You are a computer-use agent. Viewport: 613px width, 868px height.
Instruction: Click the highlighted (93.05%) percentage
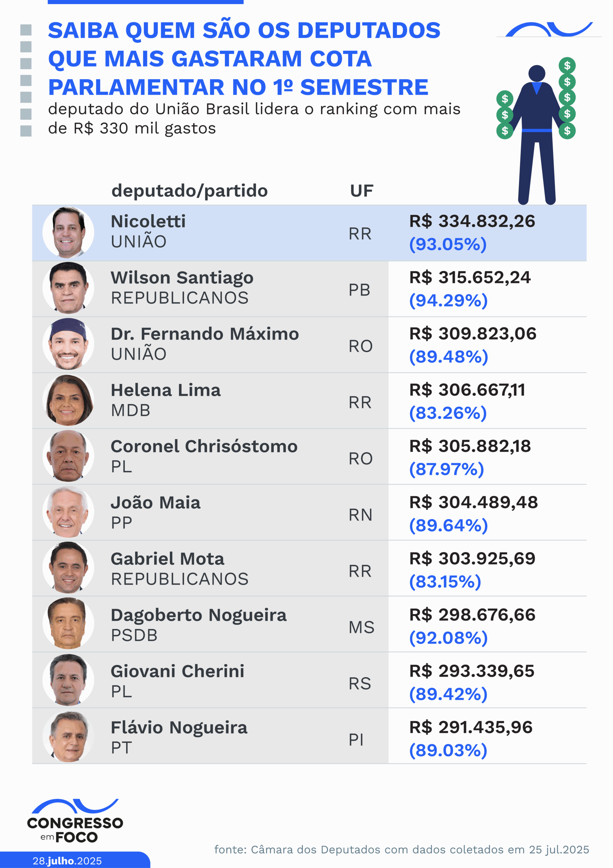pos(448,244)
